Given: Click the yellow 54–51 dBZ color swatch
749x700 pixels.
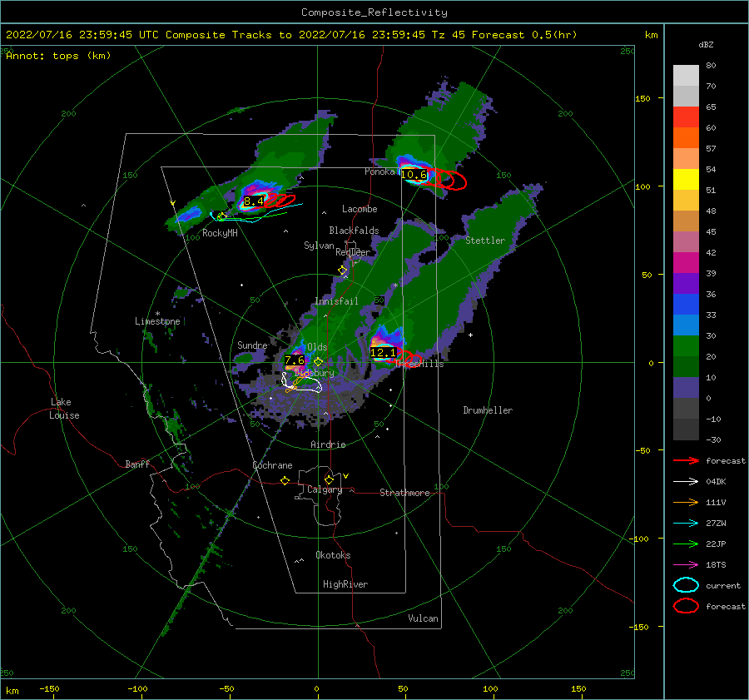Looking at the screenshot, I should (686, 180).
